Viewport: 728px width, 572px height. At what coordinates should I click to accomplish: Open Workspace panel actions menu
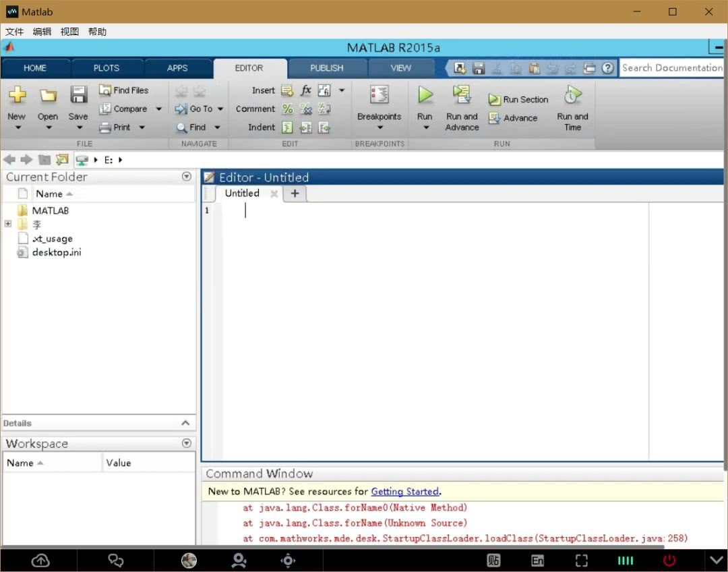[187, 443]
